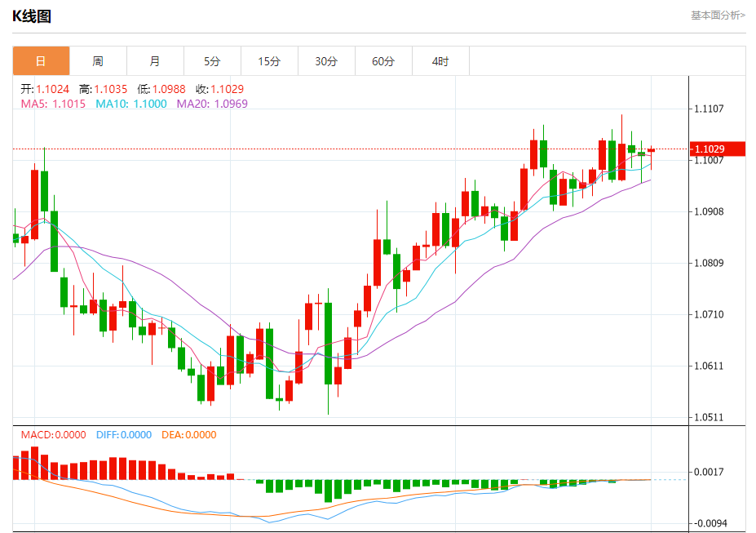Image resolution: width=756 pixels, height=533 pixels.
Task: Click the 1.0511 price axis label
Action: point(709,417)
